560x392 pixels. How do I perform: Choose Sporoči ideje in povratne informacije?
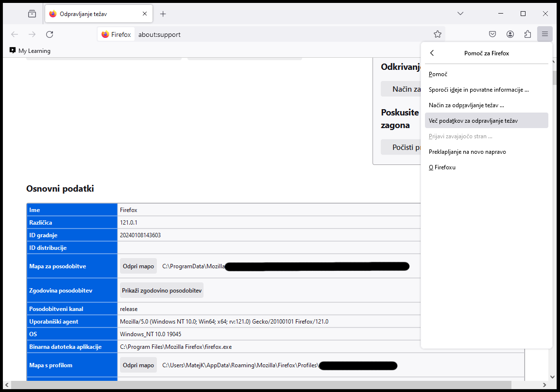coord(487,90)
